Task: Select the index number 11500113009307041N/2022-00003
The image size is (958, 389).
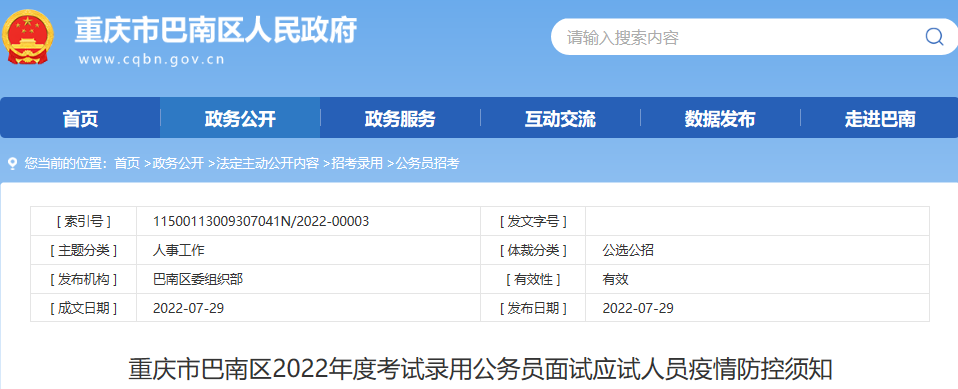Action: (x=261, y=221)
